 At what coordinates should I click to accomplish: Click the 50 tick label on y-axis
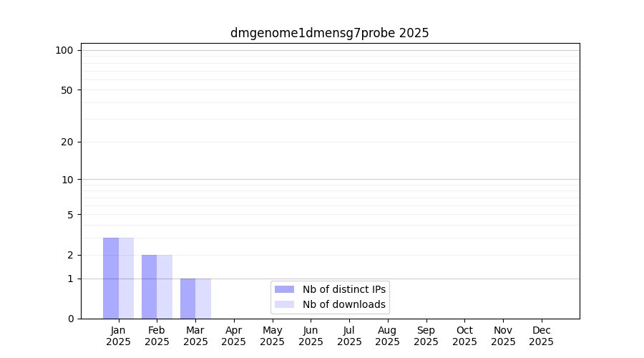tap(67, 90)
